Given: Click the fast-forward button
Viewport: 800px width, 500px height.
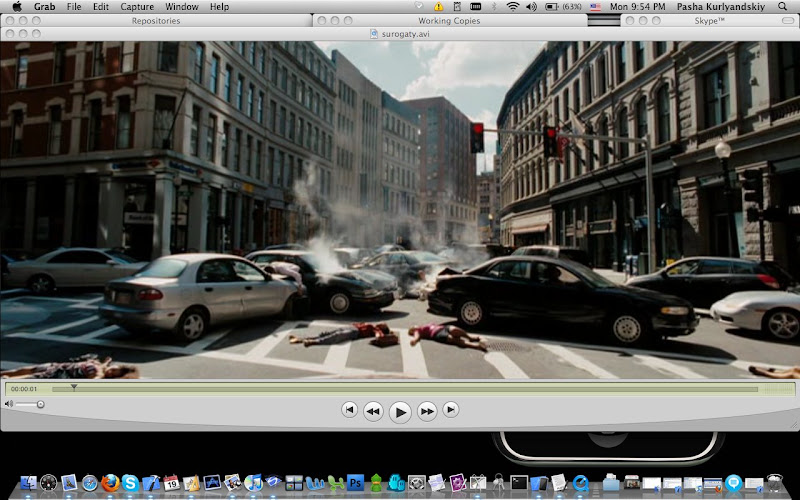Looking at the screenshot, I should [427, 410].
